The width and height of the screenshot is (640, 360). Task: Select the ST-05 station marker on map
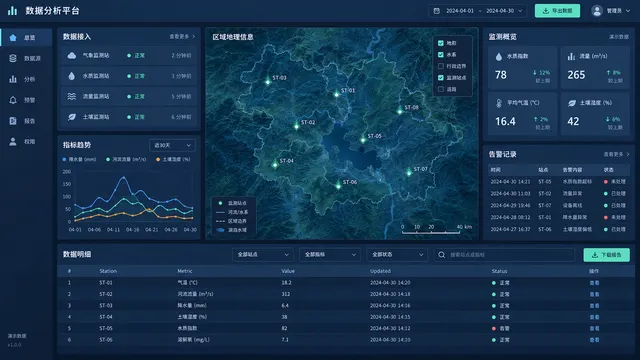point(363,140)
